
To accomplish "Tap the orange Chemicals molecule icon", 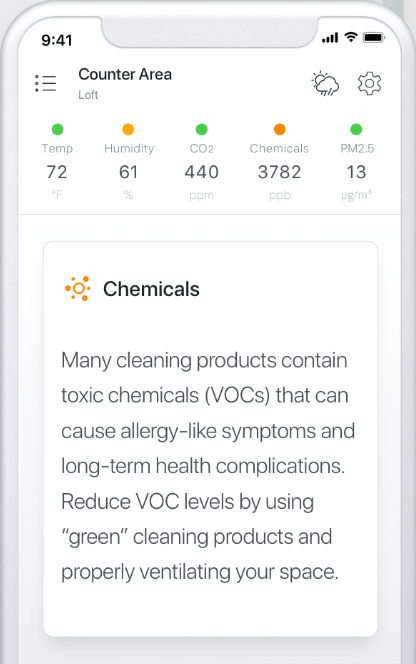I will pyautogui.click(x=78, y=288).
